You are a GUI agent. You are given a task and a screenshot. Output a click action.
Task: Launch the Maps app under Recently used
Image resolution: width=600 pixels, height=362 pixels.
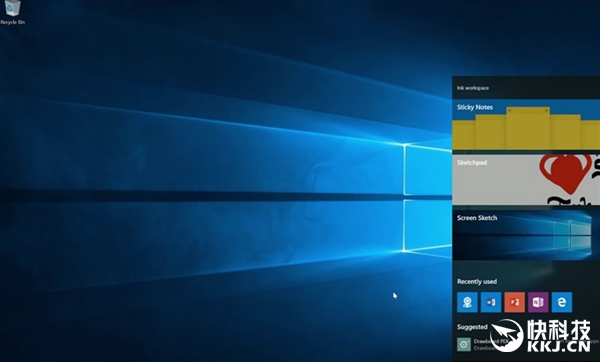(x=467, y=302)
